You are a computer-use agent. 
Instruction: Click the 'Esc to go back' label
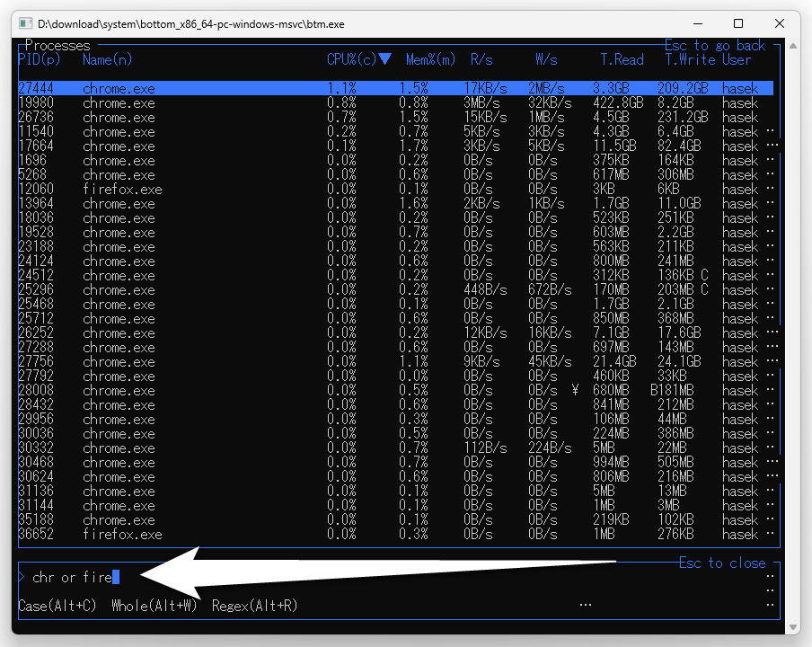click(715, 46)
